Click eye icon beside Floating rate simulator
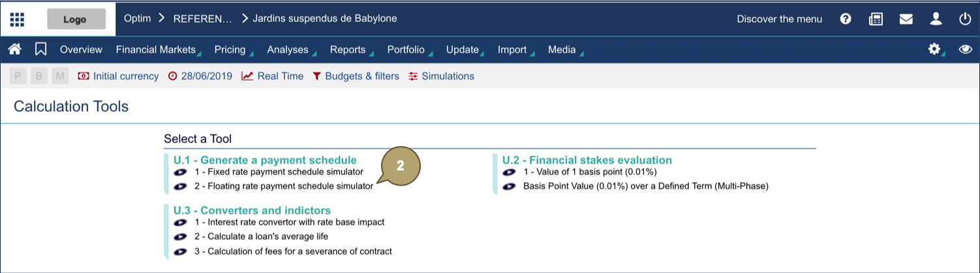Viewport: 980px width, 273px height. [x=181, y=187]
